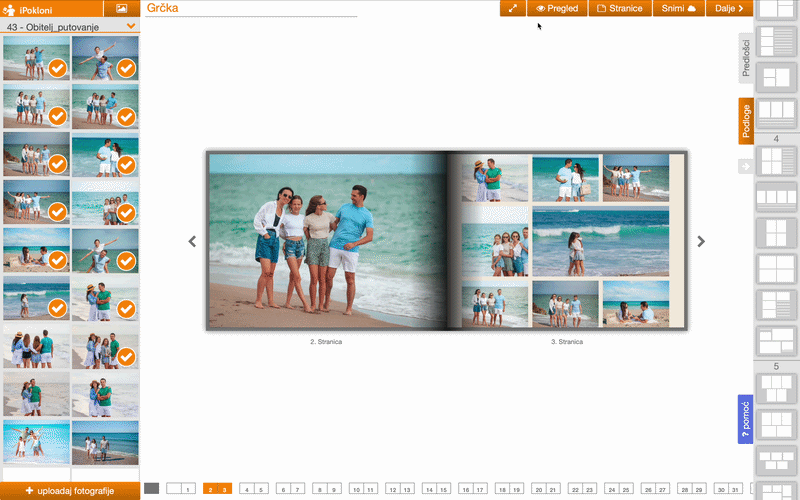Continue with the Dalje button
This screenshot has height=500, width=800.
coord(726,8)
